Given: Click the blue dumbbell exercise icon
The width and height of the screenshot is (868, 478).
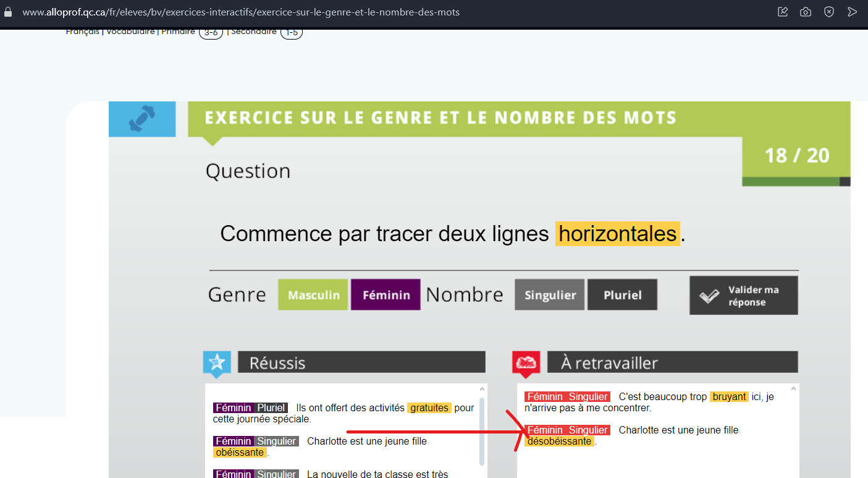Looking at the screenshot, I should pyautogui.click(x=141, y=119).
